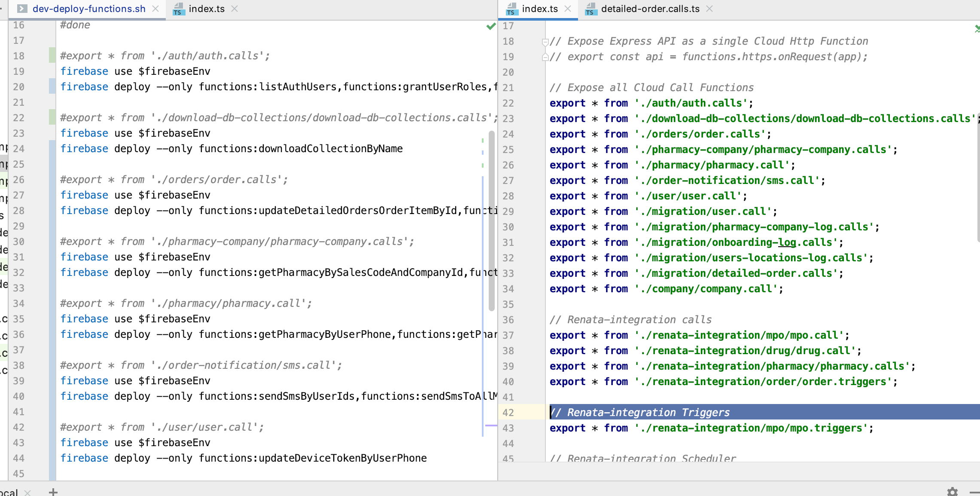This screenshot has width=980, height=496.
Task: Close the detailed-order.calls.ts tab
Action: (709, 9)
